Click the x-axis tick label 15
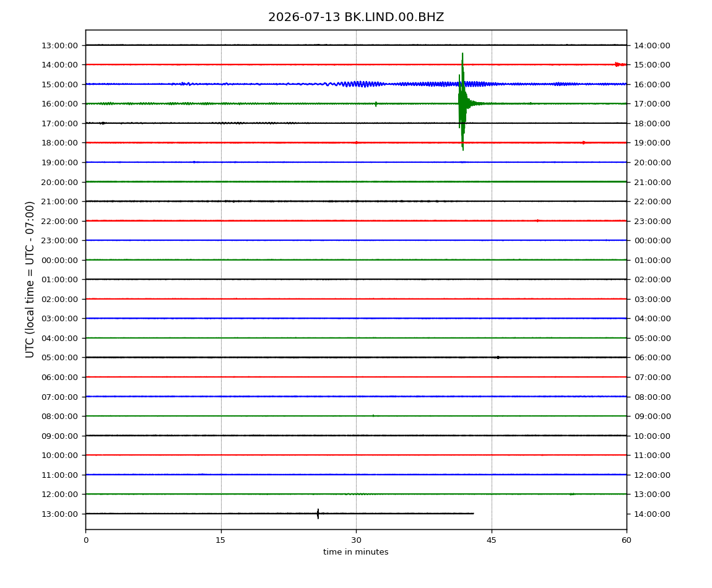The image size is (712, 588). point(220,540)
